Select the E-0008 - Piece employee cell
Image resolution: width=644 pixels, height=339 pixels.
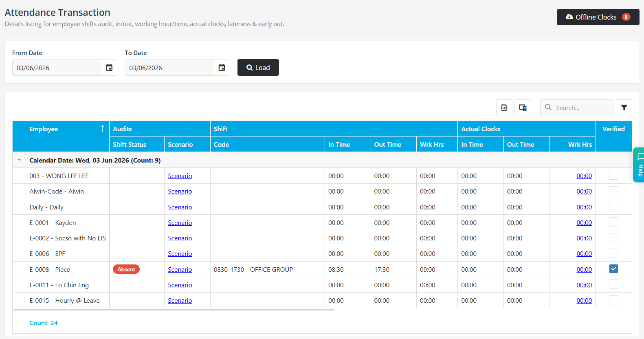click(x=61, y=269)
